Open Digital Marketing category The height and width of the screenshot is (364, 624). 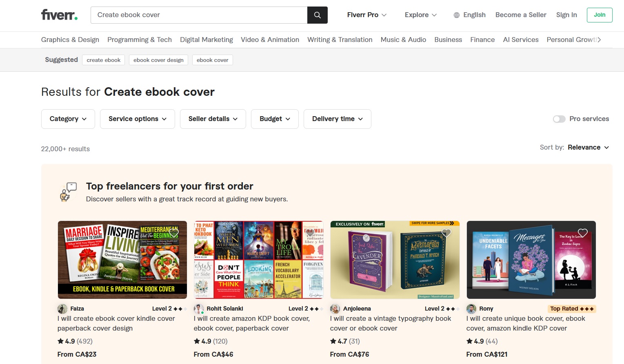coord(207,40)
